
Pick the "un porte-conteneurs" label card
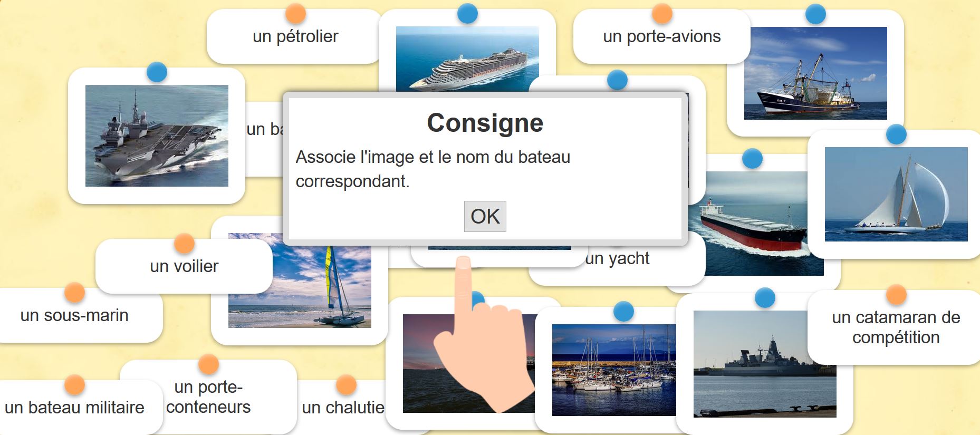pyautogui.click(x=208, y=397)
